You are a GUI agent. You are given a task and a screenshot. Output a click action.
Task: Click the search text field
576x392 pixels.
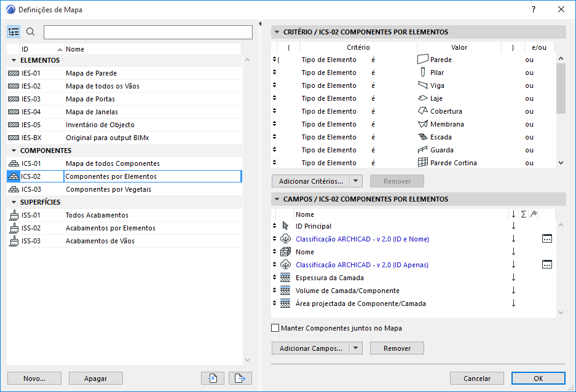click(148, 32)
